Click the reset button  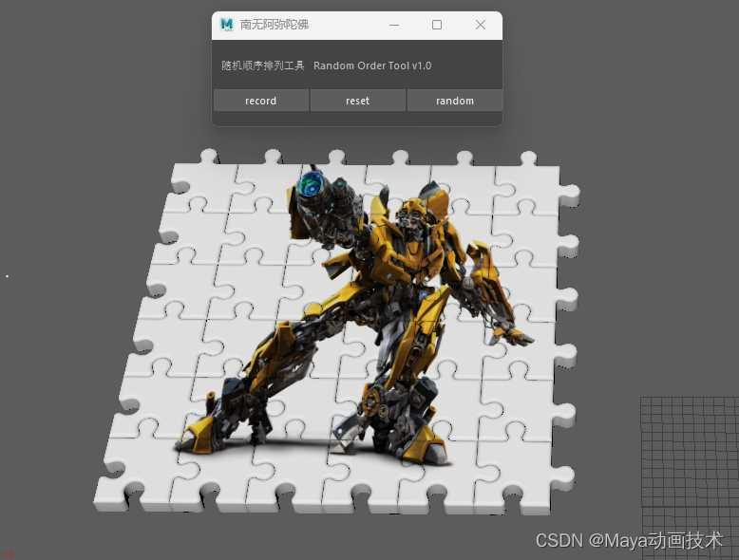pyautogui.click(x=358, y=101)
